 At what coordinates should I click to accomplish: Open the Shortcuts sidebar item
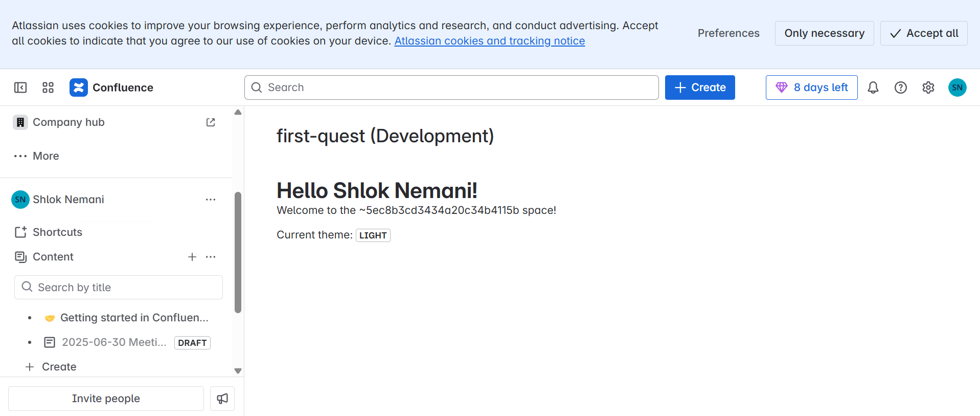(57, 232)
